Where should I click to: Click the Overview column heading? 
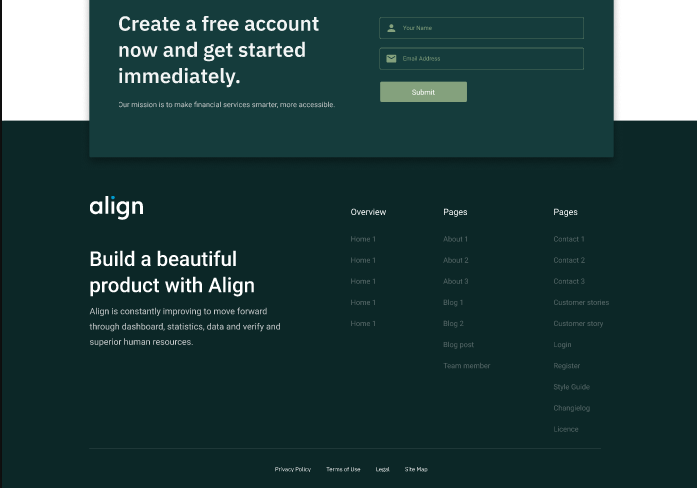pos(368,212)
